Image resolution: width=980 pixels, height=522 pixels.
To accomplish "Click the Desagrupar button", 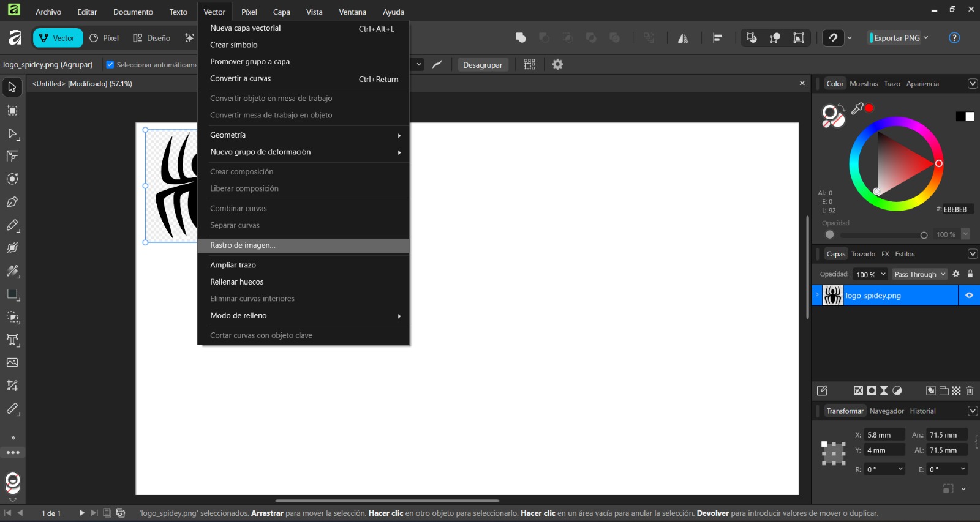I will [483, 65].
